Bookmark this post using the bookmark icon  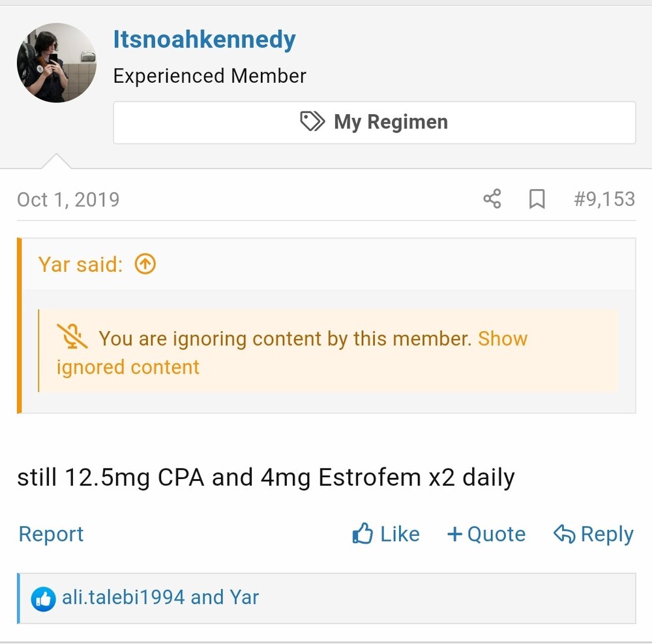click(x=537, y=199)
